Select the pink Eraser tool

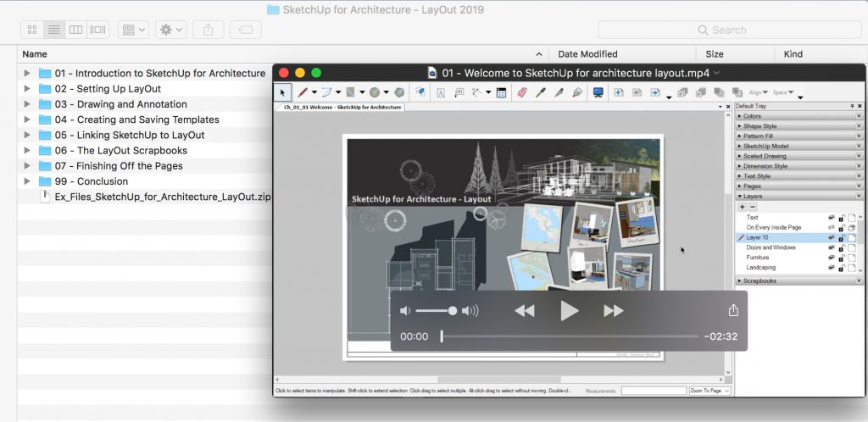point(522,92)
